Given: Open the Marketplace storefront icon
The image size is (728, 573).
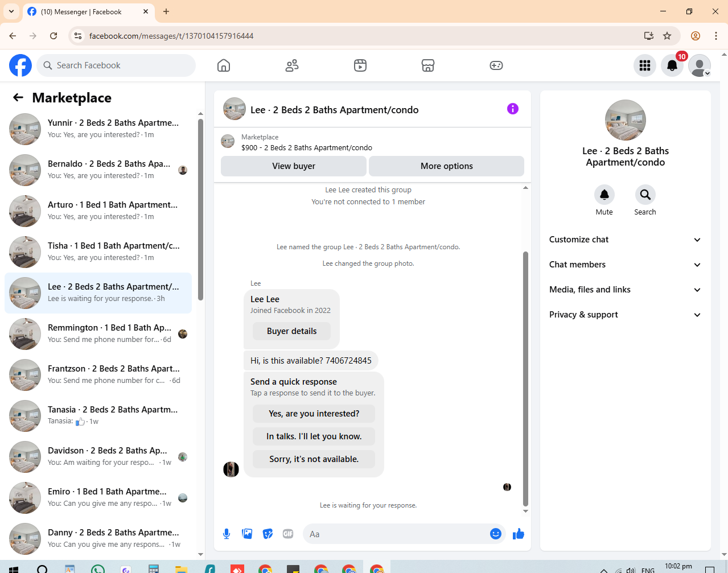Looking at the screenshot, I should pos(428,65).
